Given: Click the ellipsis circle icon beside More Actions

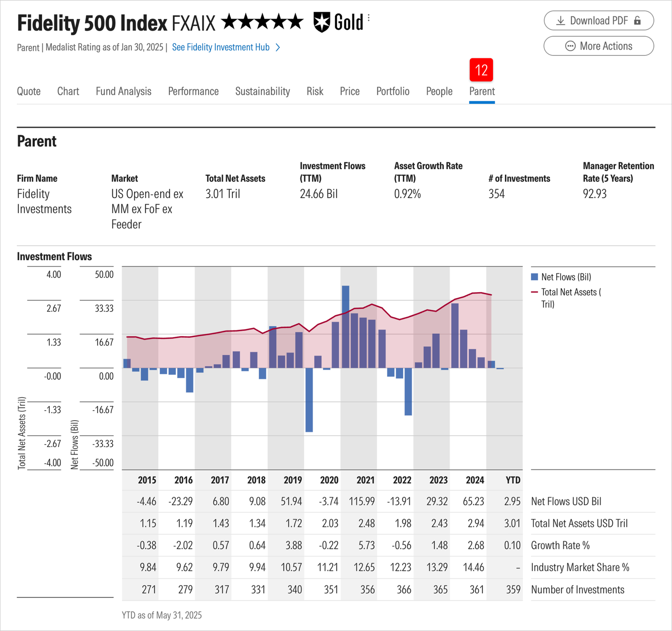Looking at the screenshot, I should [570, 46].
